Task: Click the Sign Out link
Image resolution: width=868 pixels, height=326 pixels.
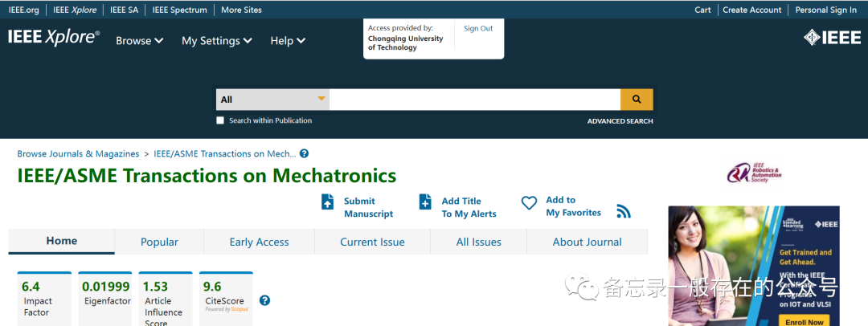Action: pyautogui.click(x=478, y=28)
